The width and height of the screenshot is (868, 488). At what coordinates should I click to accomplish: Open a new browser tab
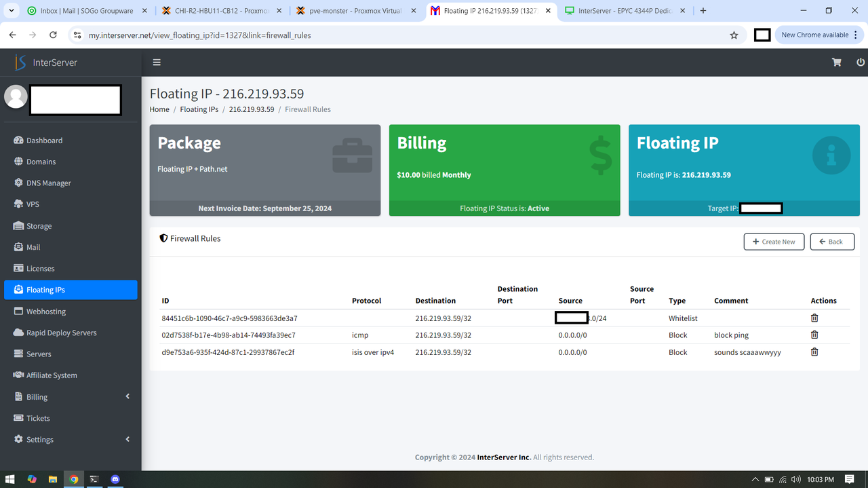pos(703,11)
